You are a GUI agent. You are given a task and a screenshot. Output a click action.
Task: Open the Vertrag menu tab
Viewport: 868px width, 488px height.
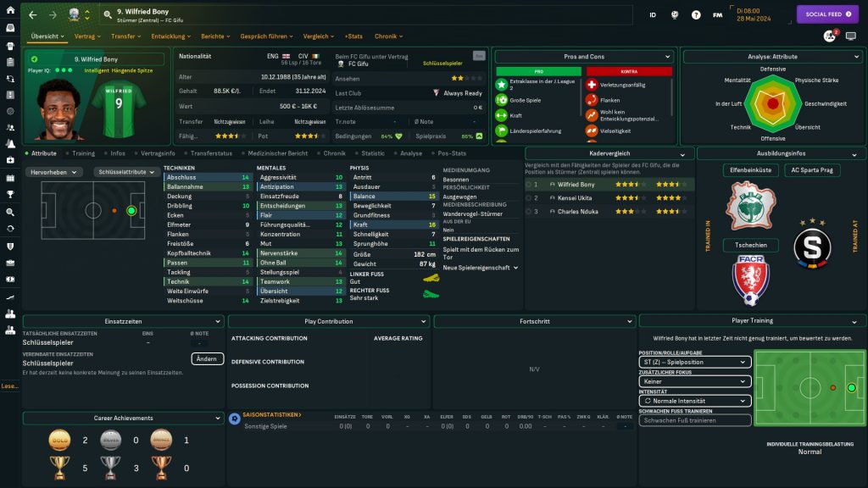click(x=87, y=36)
